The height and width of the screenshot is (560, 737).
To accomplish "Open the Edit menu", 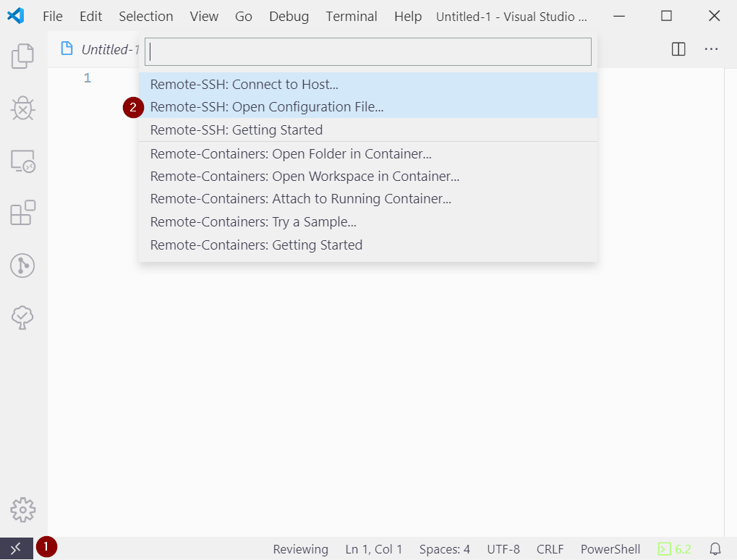I will tap(90, 17).
